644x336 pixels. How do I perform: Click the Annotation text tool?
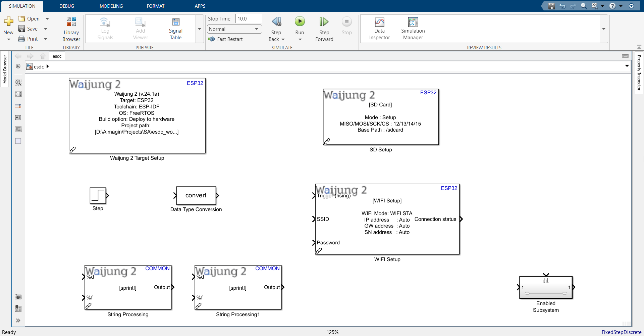[18, 117]
